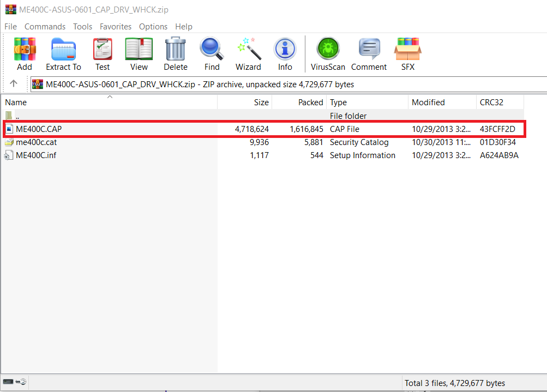Open the Tools menu
The height and width of the screenshot is (392, 547).
pos(83,27)
